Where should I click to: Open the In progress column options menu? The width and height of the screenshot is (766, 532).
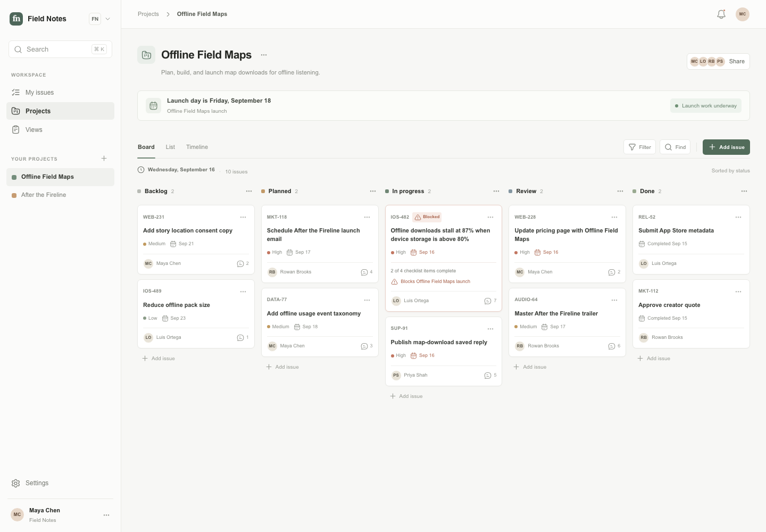[x=496, y=191]
